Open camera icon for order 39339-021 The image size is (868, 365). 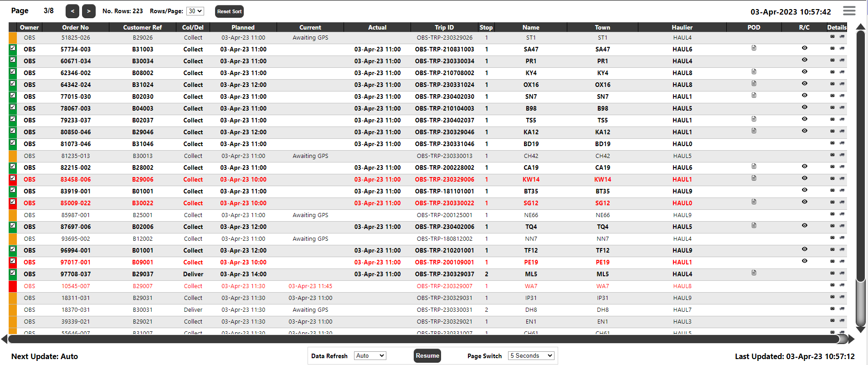click(x=832, y=320)
